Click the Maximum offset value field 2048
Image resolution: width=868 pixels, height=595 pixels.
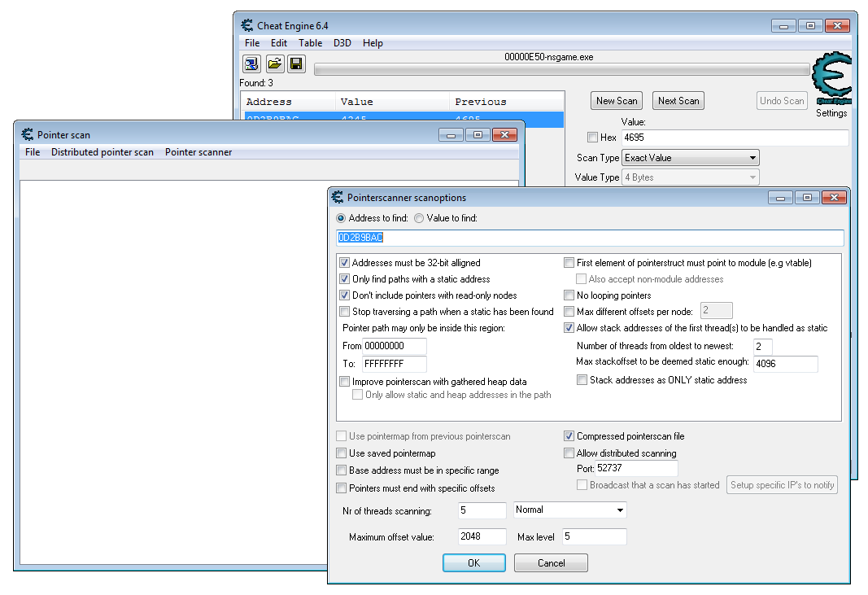coord(482,536)
